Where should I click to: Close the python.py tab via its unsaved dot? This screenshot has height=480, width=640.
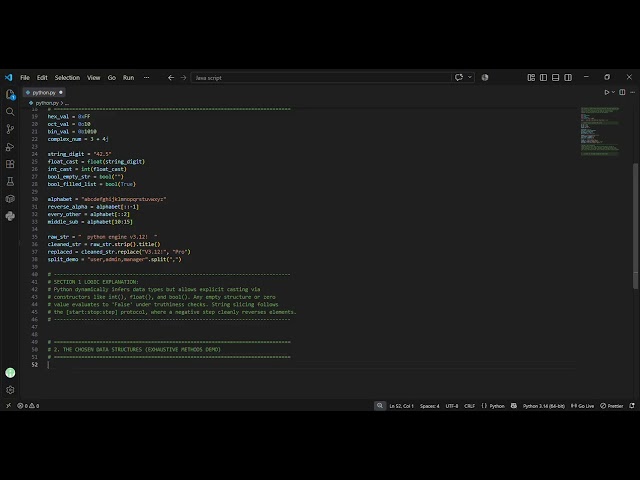[x=61, y=93]
